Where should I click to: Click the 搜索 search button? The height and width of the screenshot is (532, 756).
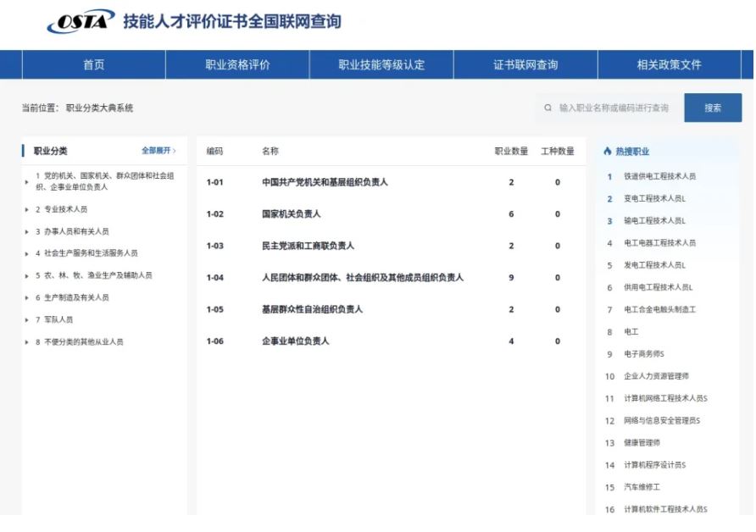pyautogui.click(x=714, y=108)
